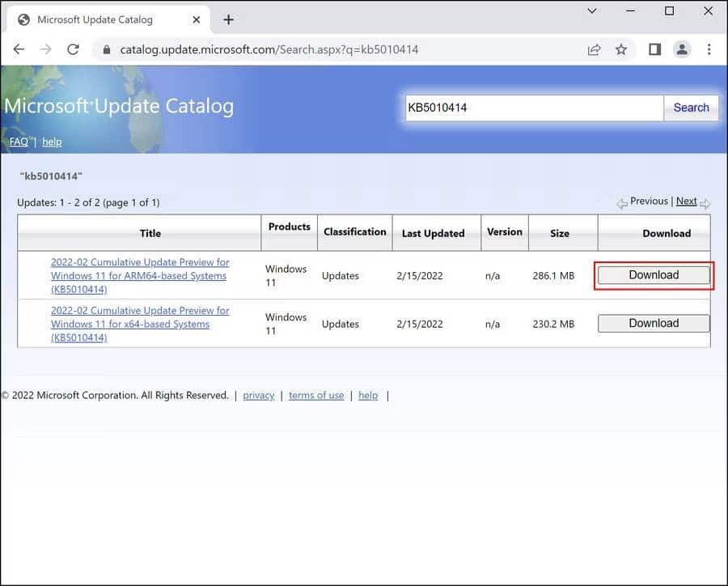Open a new tab with plus icon
This screenshot has width=728, height=586.
[x=228, y=19]
